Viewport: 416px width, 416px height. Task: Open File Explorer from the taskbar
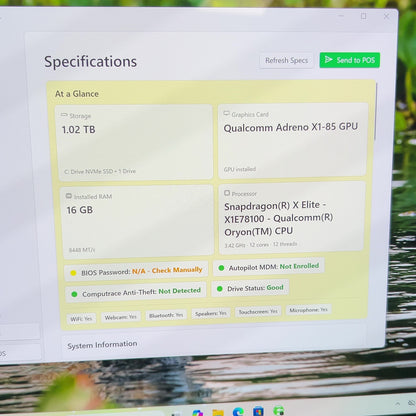(x=218, y=413)
